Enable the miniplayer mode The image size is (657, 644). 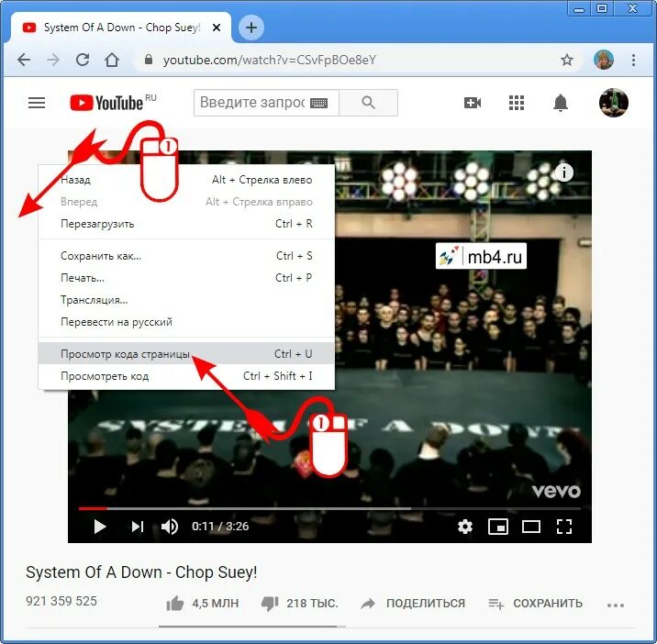click(x=498, y=527)
